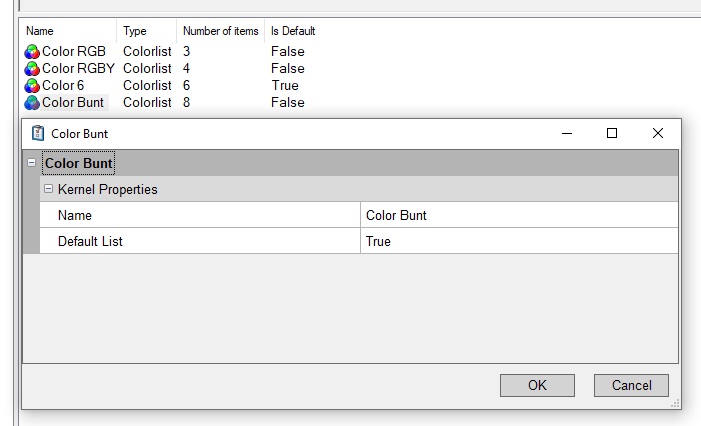Edit the Name value field Color Bunt

[518, 215]
